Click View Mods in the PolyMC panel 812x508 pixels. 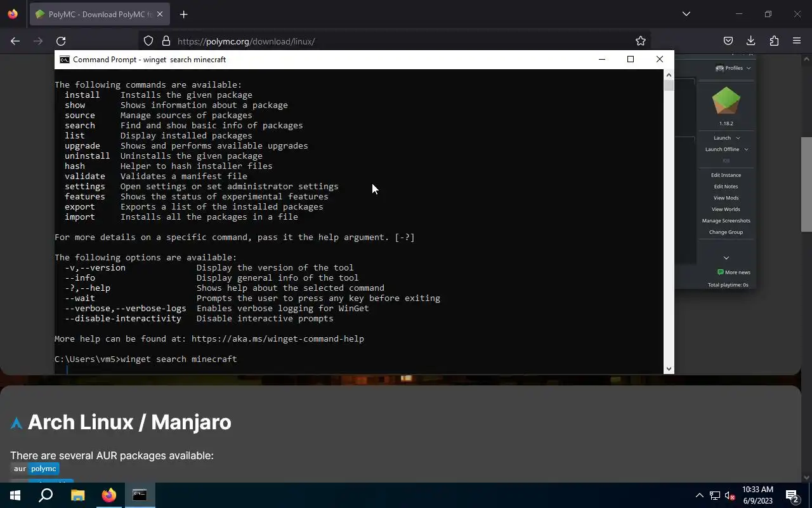[x=726, y=198]
